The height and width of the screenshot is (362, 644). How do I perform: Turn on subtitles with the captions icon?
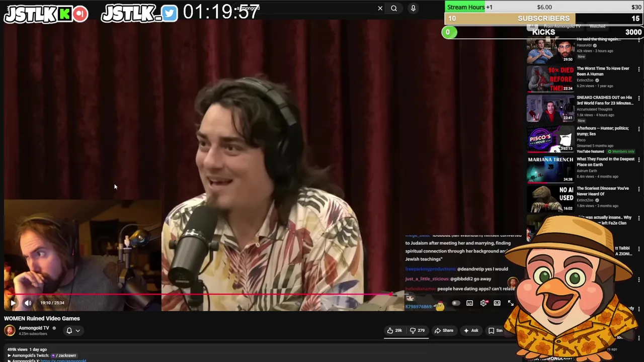click(469, 303)
